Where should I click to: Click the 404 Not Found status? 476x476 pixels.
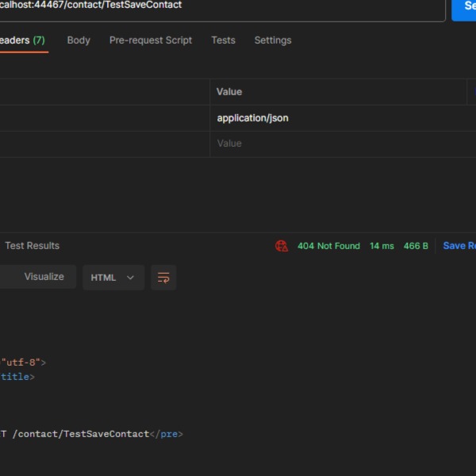coord(328,246)
